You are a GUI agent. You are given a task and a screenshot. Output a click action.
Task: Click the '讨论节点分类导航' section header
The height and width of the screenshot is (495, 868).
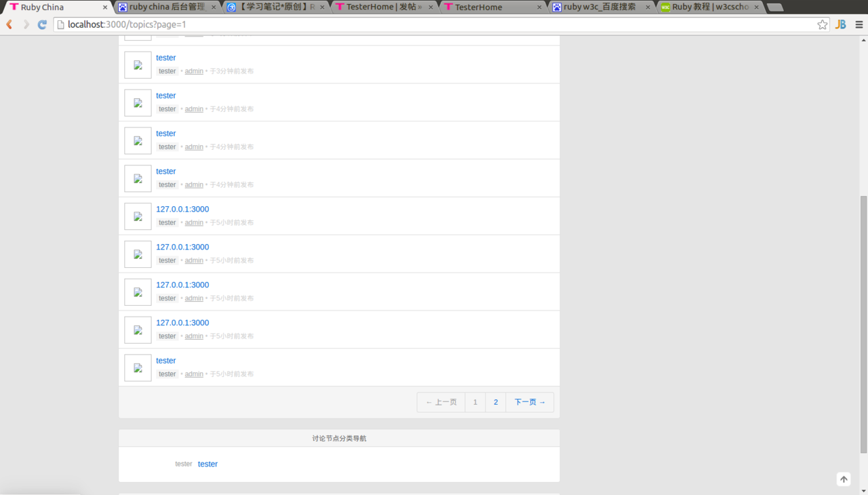click(339, 439)
